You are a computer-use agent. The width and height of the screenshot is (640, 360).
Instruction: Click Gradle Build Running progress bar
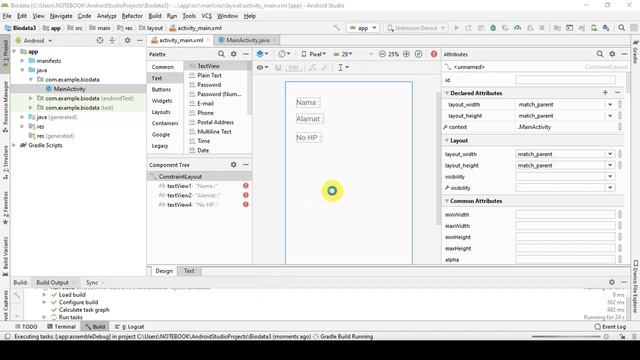click(x=566, y=336)
